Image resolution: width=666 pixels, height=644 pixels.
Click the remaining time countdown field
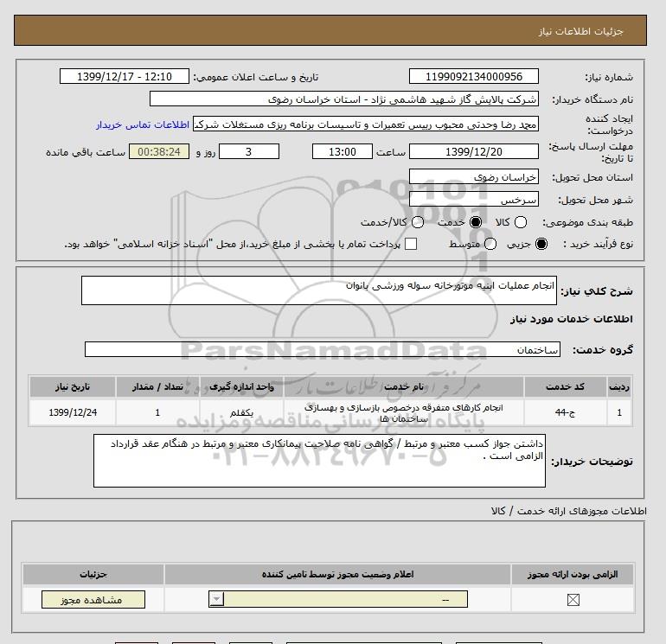tap(159, 151)
